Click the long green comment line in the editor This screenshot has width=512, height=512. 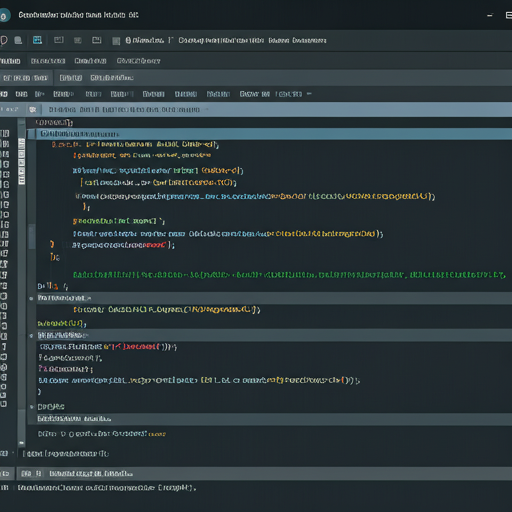pyautogui.click(x=289, y=275)
